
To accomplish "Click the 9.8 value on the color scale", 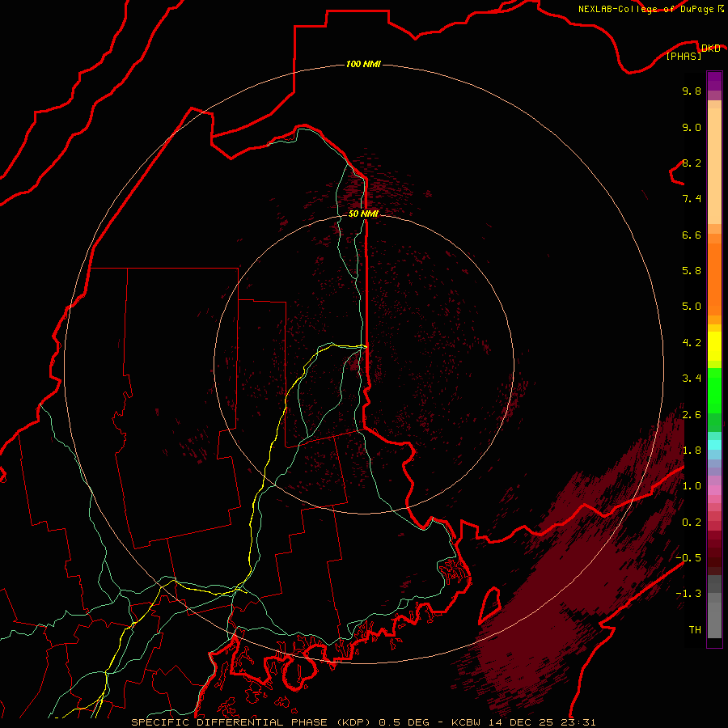I will (692, 91).
